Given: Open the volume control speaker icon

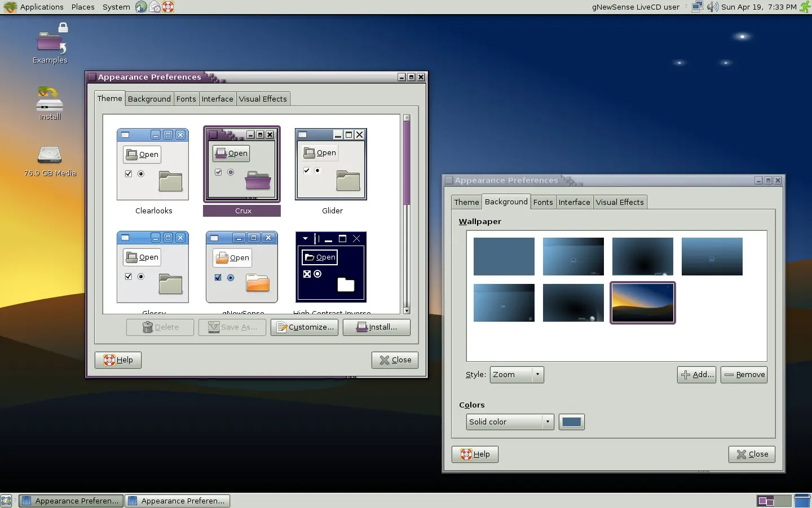Looking at the screenshot, I should click(x=713, y=7).
